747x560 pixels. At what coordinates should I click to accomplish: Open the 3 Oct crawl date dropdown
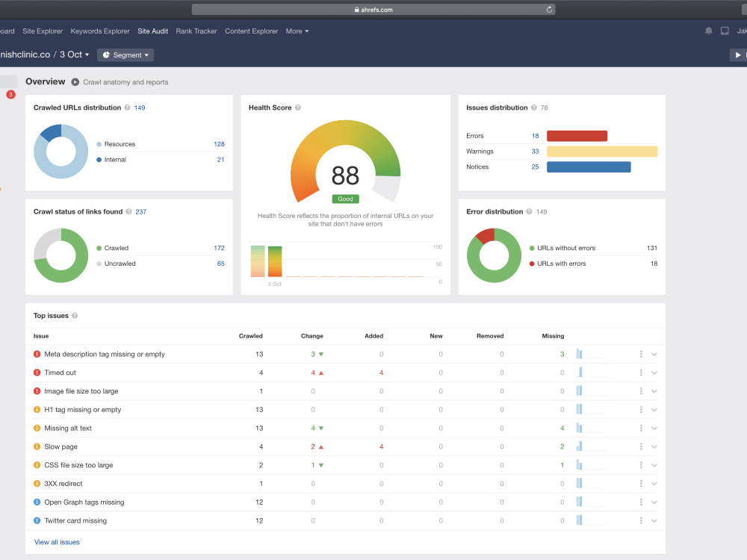pyautogui.click(x=74, y=55)
